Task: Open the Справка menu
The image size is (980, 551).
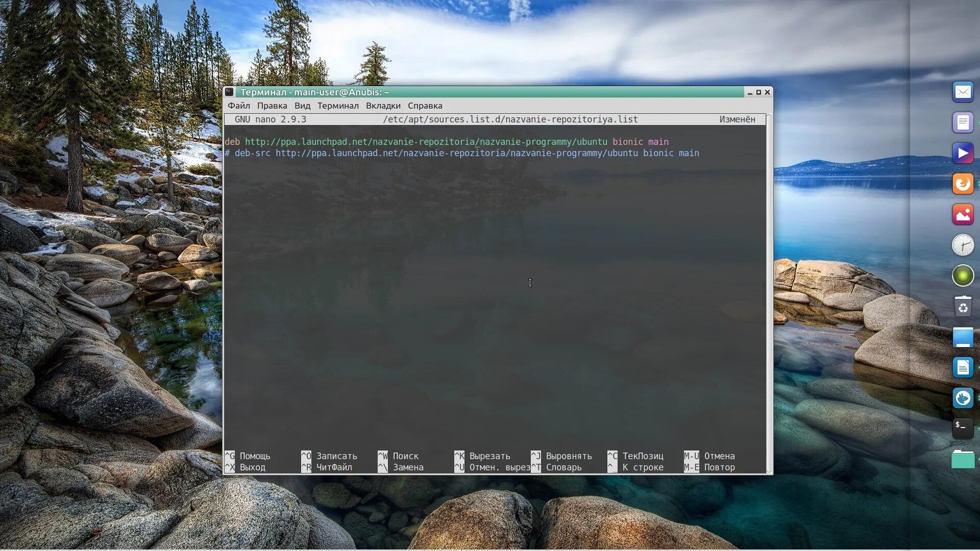Action: pos(425,106)
